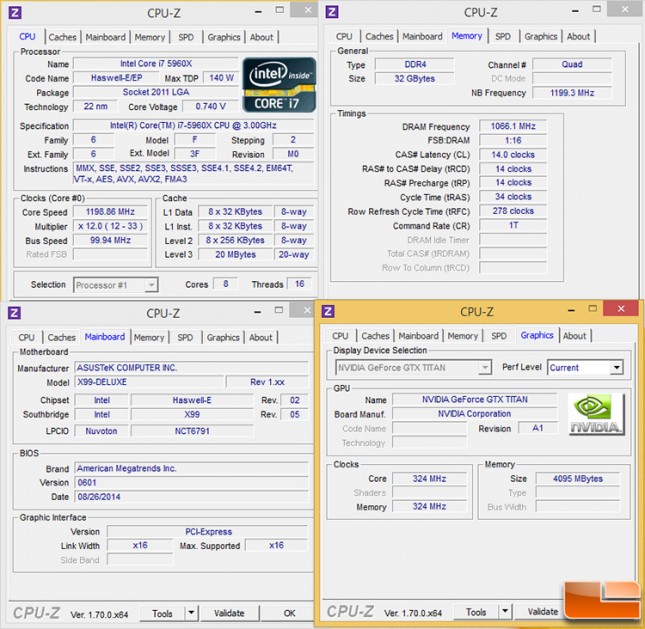Go to About tab in Graphics window
Viewport: 645px width, 629px height.
click(x=575, y=336)
